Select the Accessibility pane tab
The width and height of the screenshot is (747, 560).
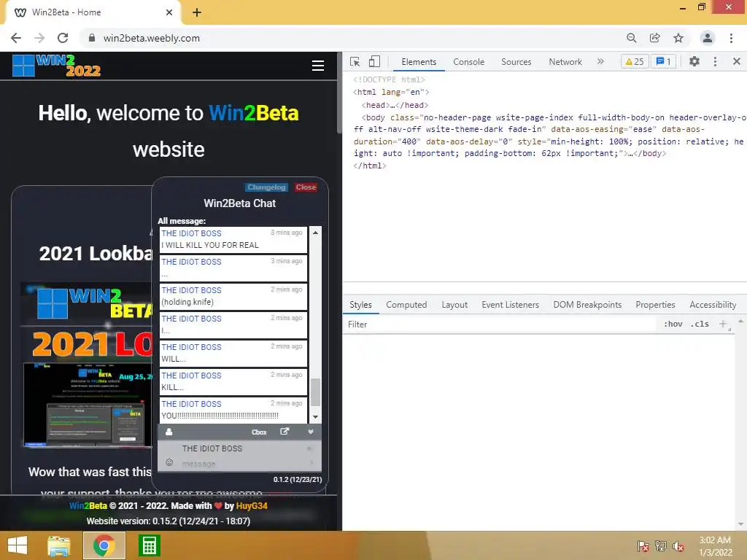click(713, 305)
